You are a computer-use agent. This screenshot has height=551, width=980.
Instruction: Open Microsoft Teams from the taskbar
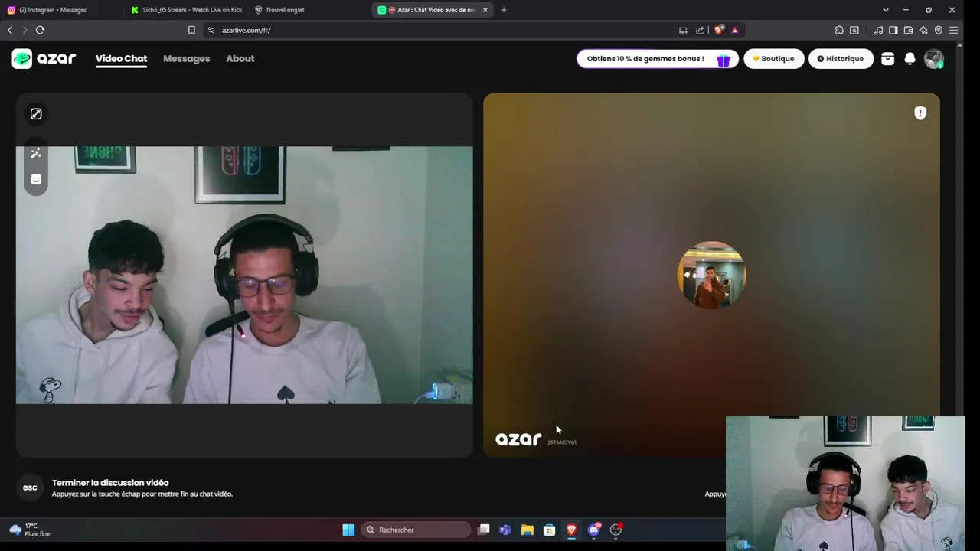click(x=505, y=530)
